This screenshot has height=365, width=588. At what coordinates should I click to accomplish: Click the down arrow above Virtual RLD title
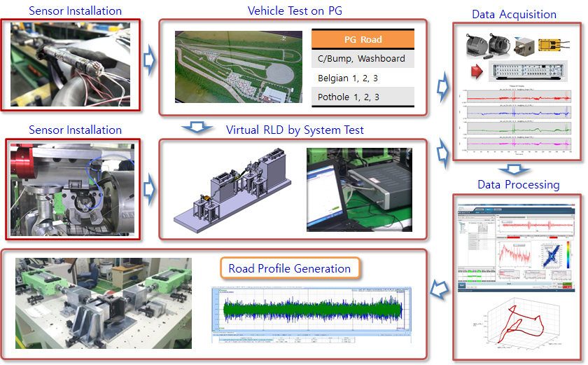click(x=197, y=128)
